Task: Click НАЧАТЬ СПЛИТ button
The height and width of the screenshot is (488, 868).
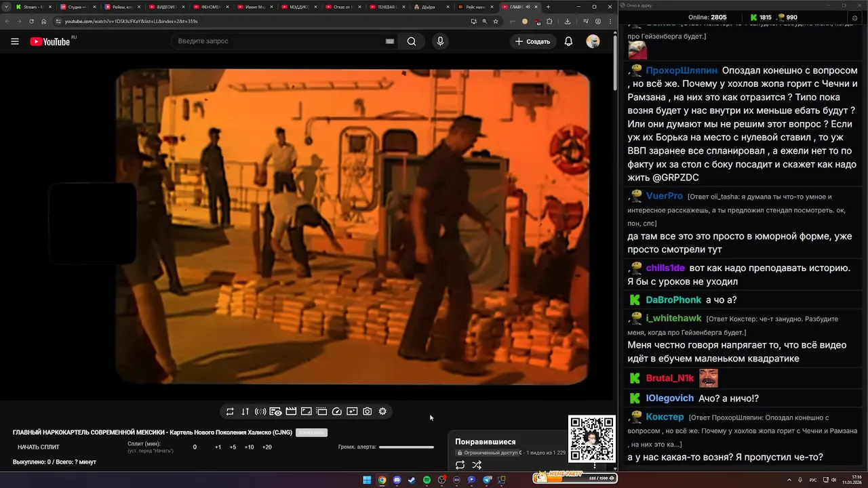Action: [x=39, y=447]
